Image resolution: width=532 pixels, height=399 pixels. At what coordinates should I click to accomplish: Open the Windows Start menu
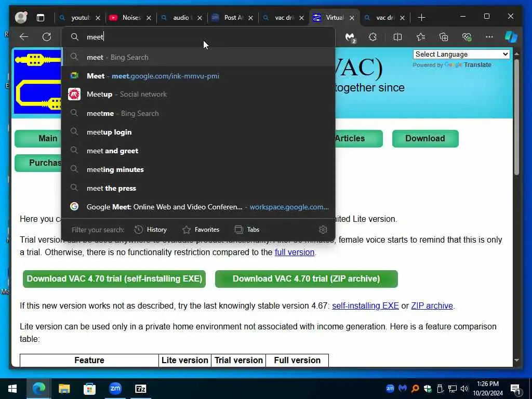click(12, 389)
